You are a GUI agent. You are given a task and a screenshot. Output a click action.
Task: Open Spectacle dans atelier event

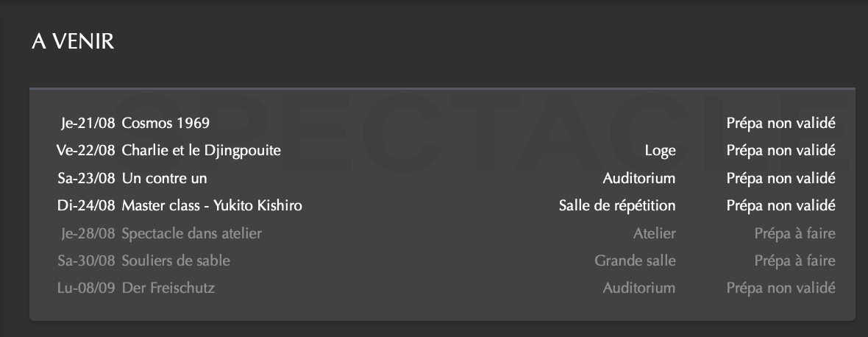[191, 233]
